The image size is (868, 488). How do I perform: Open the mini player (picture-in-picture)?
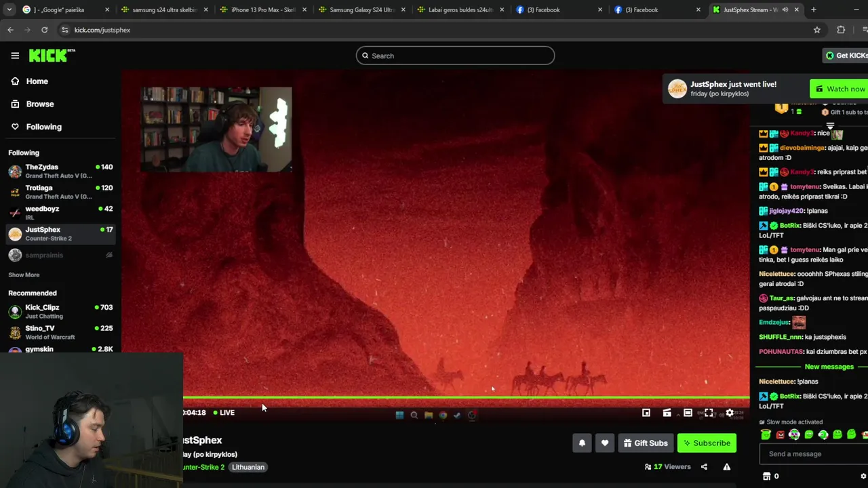click(646, 413)
